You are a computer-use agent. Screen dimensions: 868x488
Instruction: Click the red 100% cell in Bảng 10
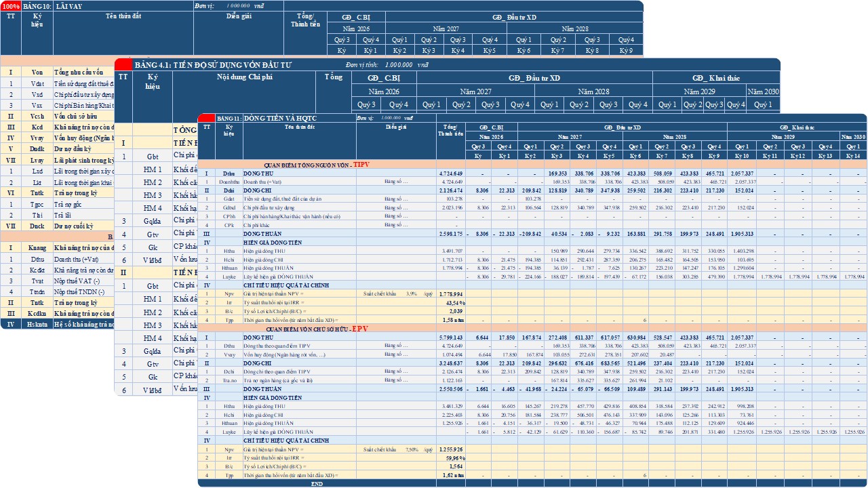(11, 5)
